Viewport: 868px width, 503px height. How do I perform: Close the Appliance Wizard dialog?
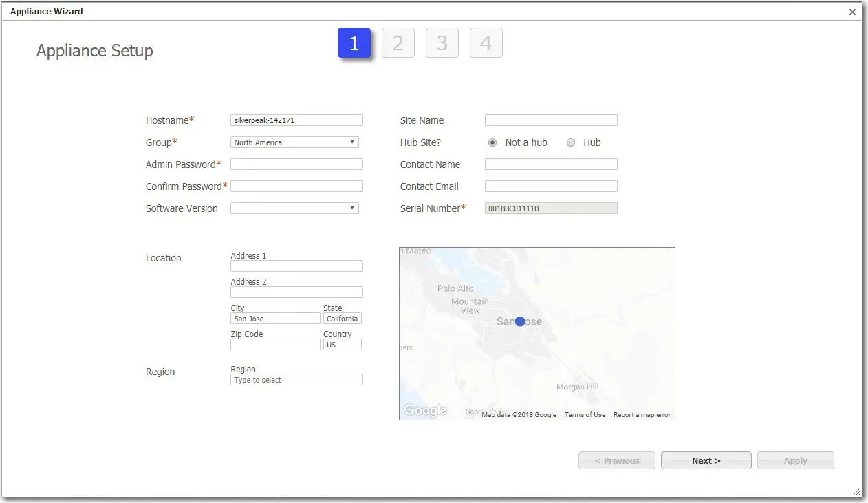click(x=852, y=11)
